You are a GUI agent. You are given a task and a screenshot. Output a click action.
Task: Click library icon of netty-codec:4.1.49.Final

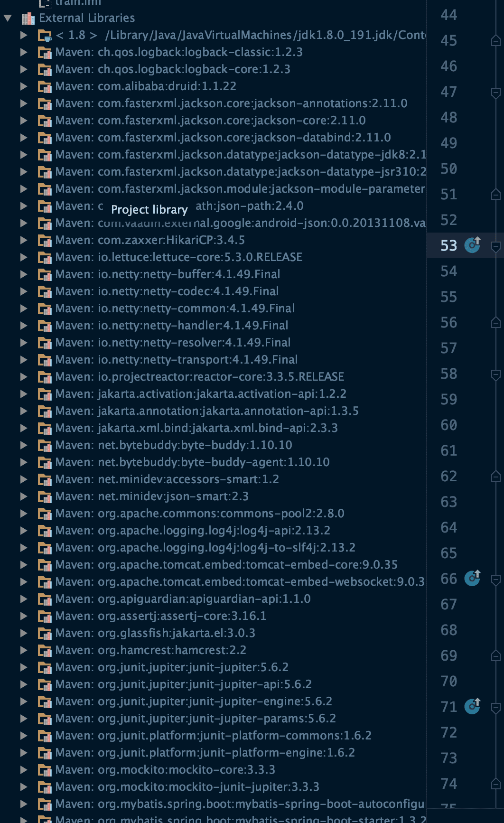[x=45, y=291]
